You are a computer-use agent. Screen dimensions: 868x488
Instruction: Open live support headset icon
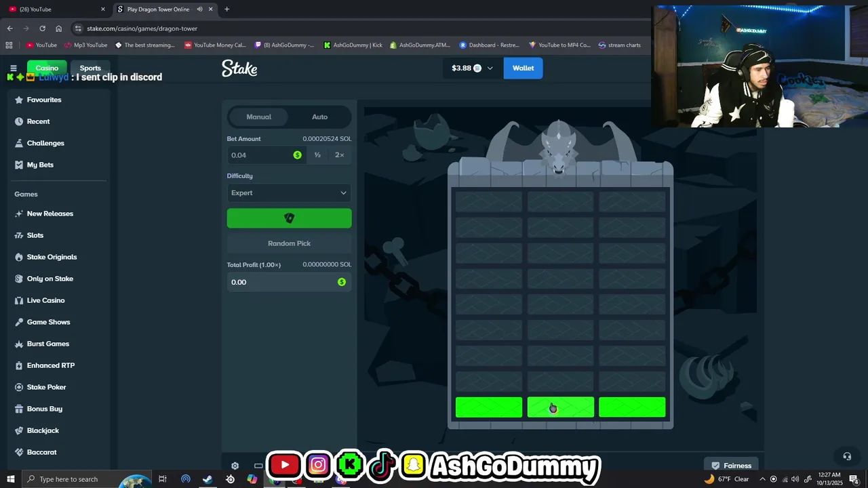pos(846,456)
